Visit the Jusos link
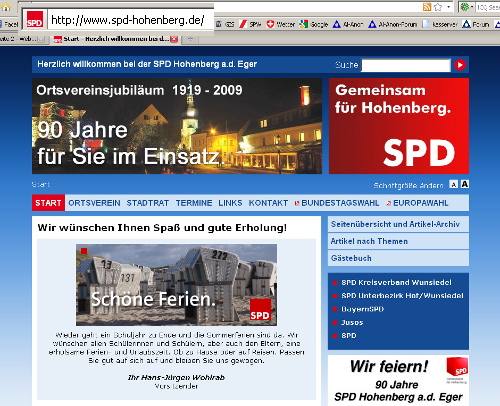 pos(352,322)
